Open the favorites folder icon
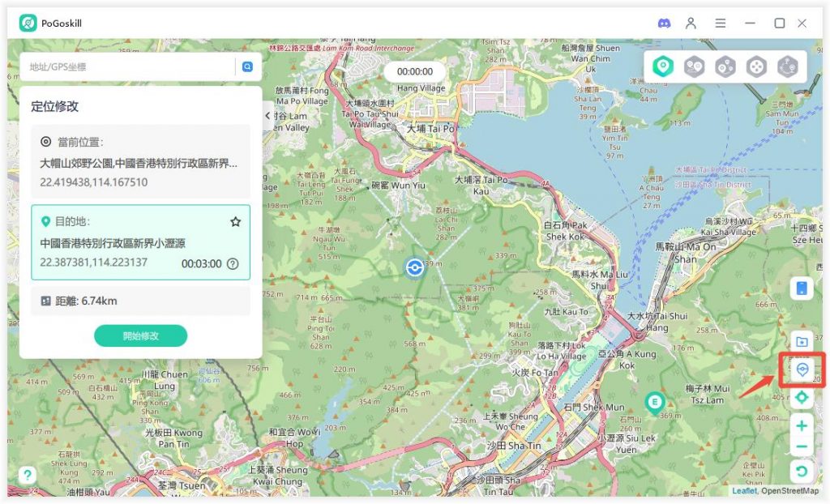This screenshot has height=504, width=830. [802, 342]
